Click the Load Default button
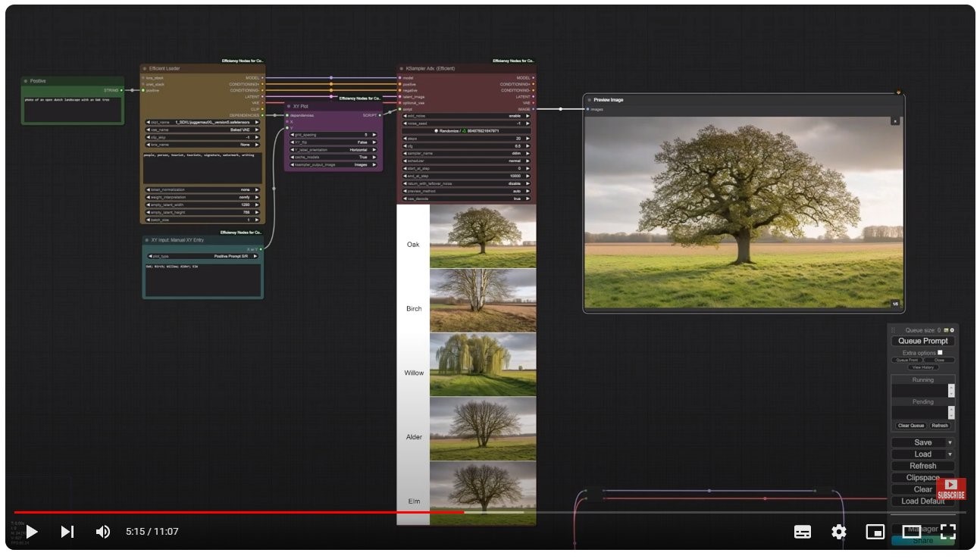This screenshot has height=559, width=980. pos(922,501)
